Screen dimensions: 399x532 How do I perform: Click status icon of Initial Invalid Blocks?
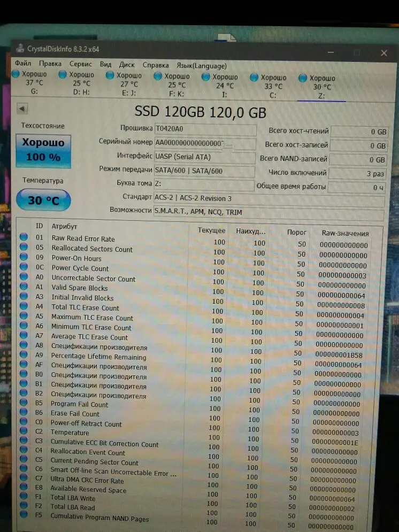(24, 296)
